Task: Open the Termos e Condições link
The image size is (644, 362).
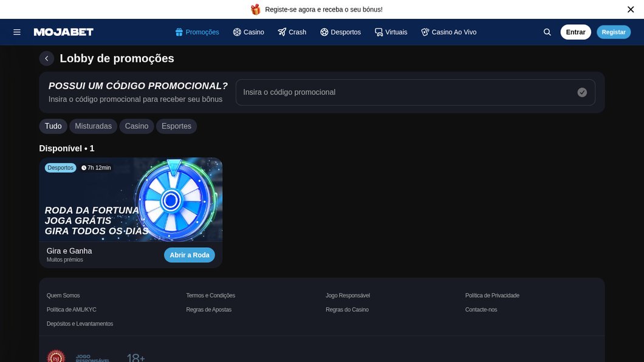Action: (211, 296)
